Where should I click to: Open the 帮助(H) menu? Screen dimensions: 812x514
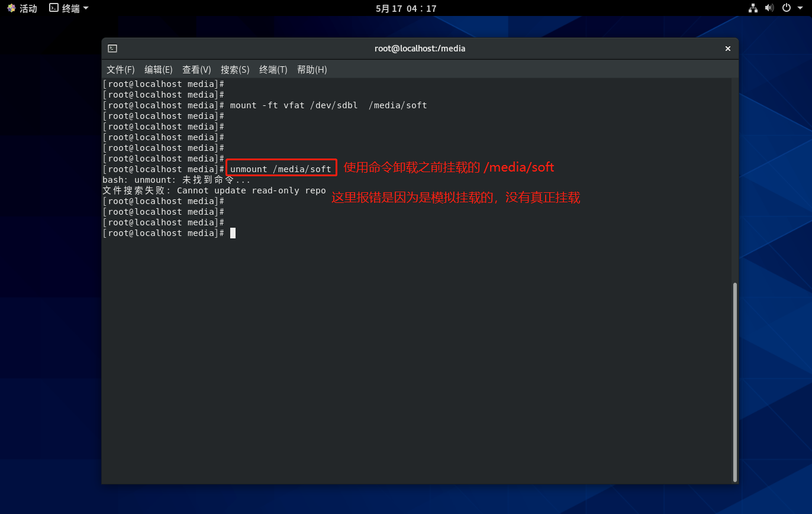(x=312, y=70)
